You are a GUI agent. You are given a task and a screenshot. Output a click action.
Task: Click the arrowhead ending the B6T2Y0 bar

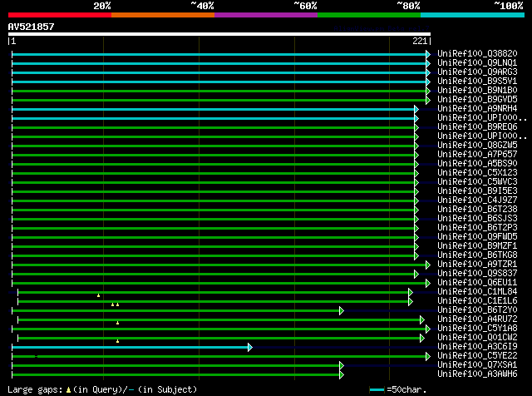[341, 310]
